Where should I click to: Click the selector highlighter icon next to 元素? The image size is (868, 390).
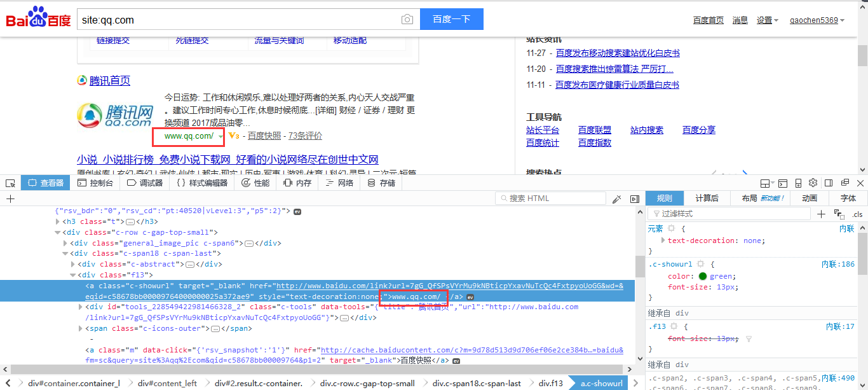click(671, 228)
